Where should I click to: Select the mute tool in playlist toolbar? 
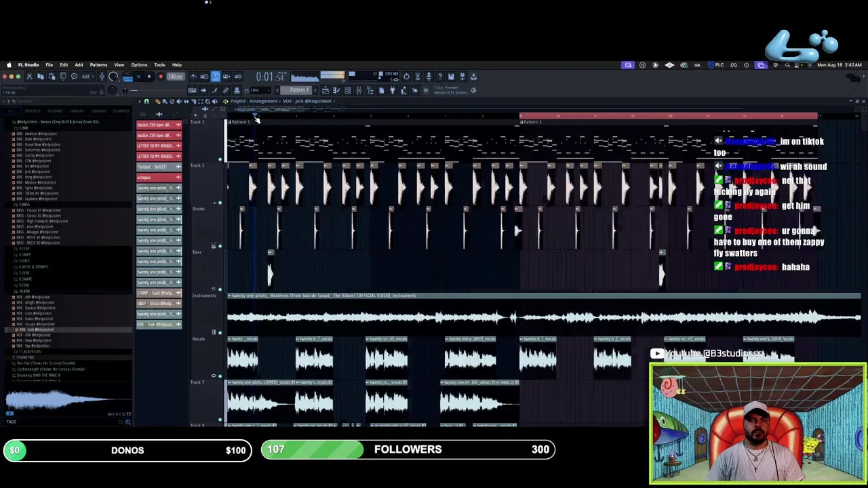179,102
